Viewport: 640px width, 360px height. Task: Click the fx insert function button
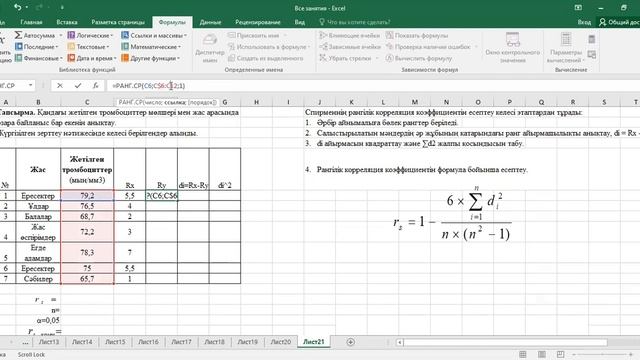95,86
